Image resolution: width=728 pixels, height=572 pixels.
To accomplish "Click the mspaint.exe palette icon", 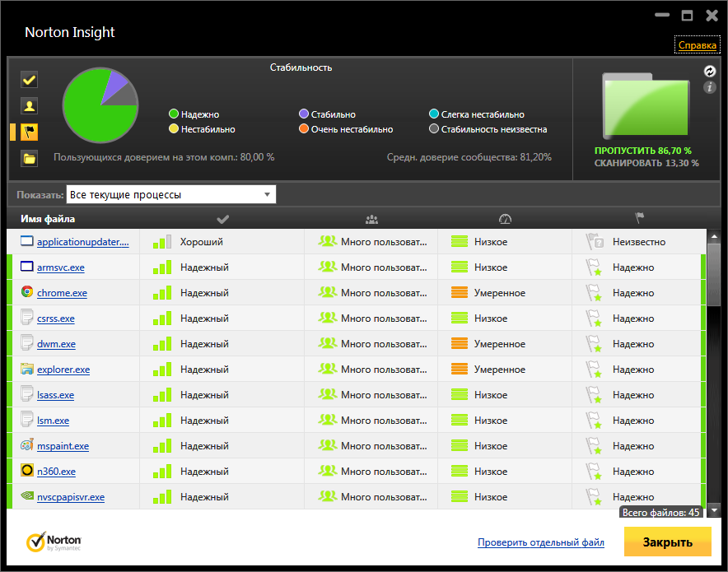I will [27, 445].
